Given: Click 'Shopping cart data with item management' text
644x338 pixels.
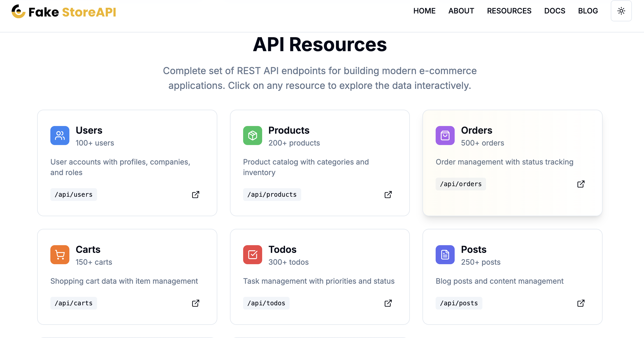Looking at the screenshot, I should pos(124,281).
